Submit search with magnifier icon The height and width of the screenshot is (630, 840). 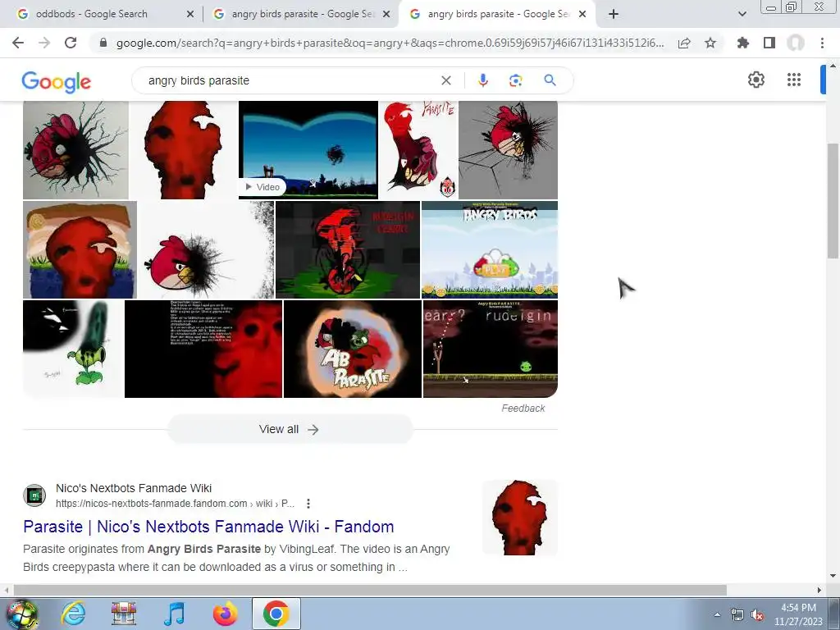550,80
